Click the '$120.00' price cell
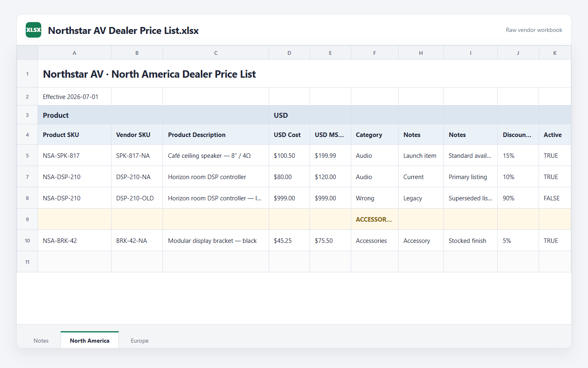588x368 pixels. pyautogui.click(x=330, y=177)
